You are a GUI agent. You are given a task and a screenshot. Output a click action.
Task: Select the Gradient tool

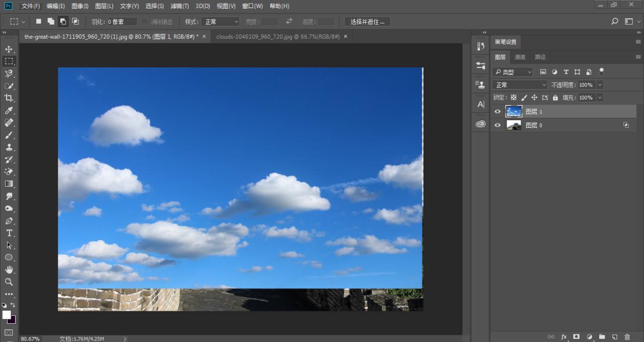click(9, 184)
